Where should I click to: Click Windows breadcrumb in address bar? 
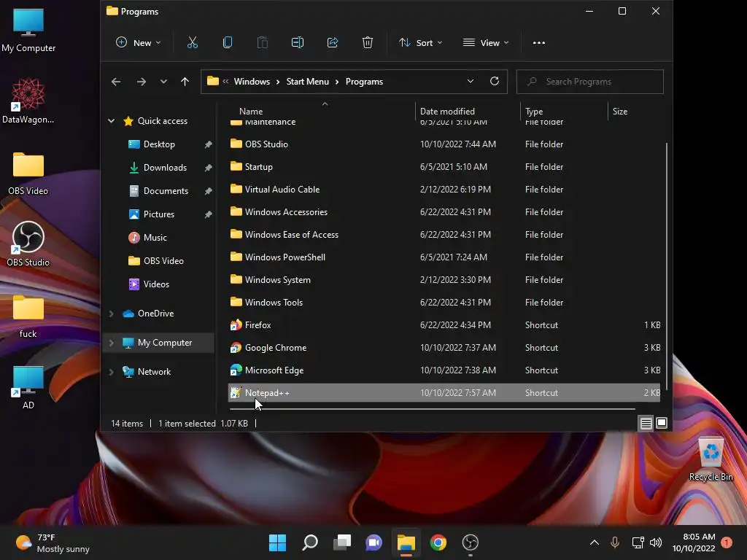tap(252, 82)
